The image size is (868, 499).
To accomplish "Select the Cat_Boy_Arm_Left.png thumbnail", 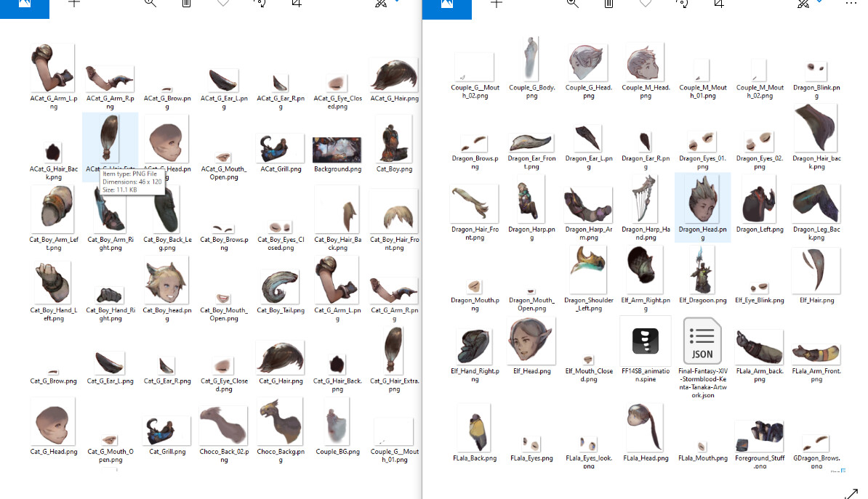I will point(53,210).
